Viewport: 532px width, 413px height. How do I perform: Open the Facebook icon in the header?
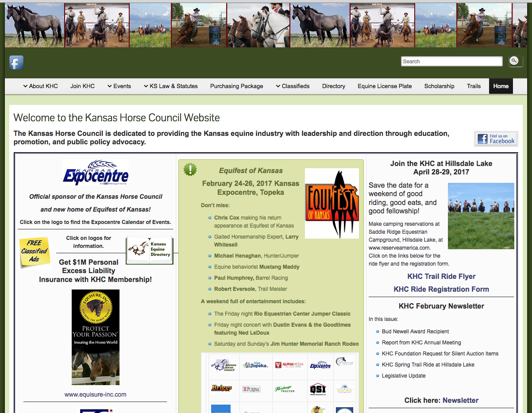(x=16, y=63)
